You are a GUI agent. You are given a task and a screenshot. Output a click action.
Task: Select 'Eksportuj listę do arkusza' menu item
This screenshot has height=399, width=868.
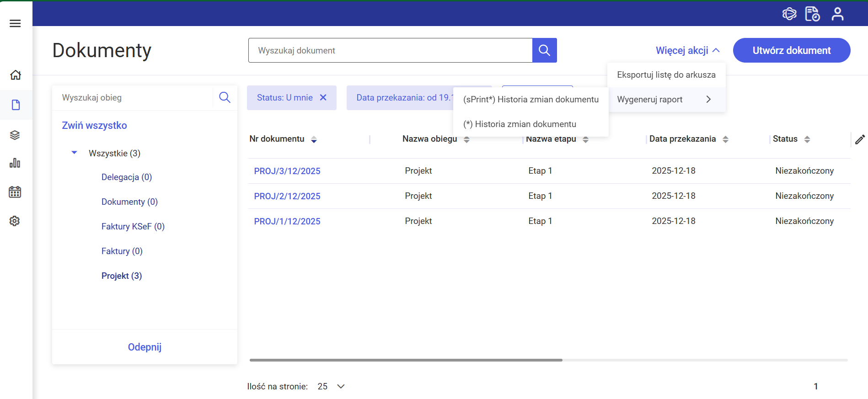pos(666,75)
